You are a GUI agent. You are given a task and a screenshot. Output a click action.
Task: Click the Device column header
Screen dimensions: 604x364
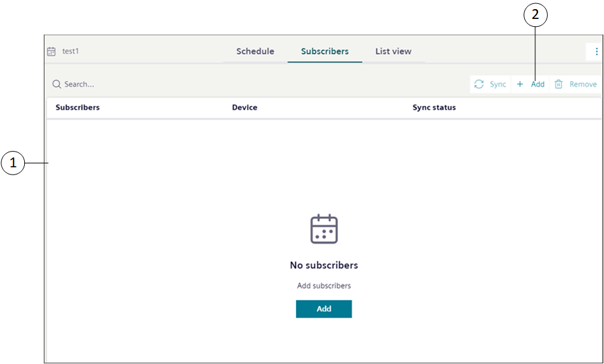pyautogui.click(x=244, y=108)
